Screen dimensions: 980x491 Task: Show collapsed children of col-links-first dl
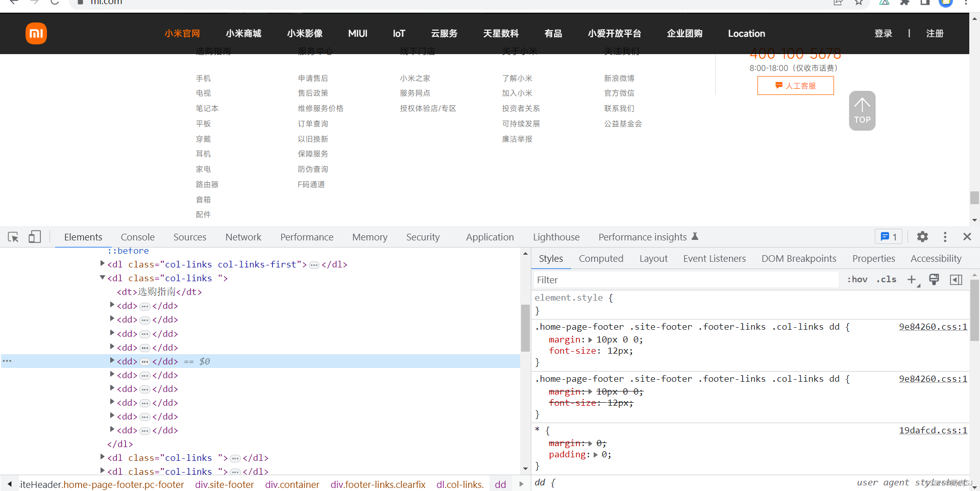point(314,265)
